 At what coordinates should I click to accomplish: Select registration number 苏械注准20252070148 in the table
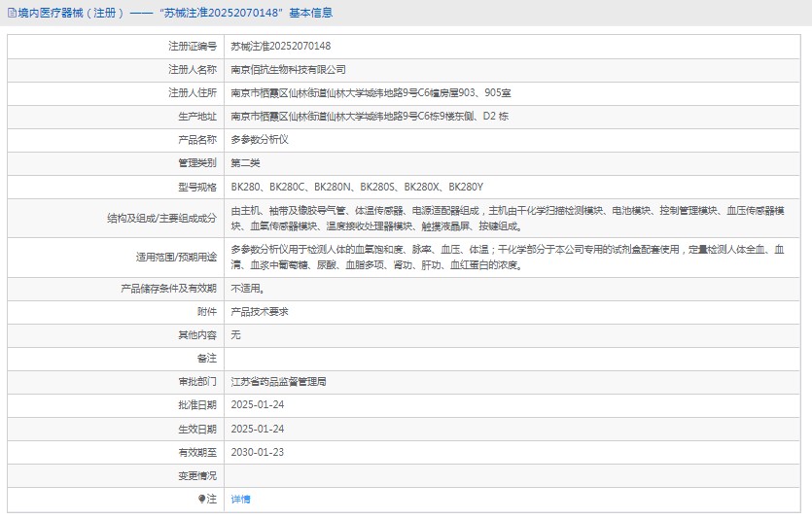[281, 46]
